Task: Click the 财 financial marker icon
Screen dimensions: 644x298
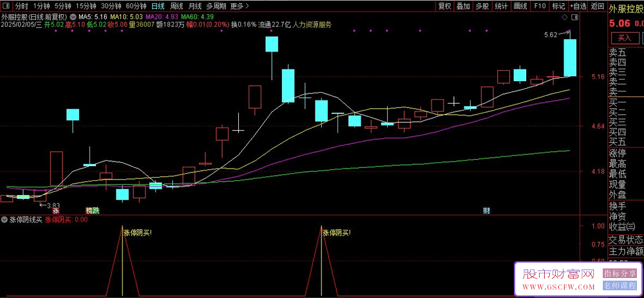Action: point(486,211)
